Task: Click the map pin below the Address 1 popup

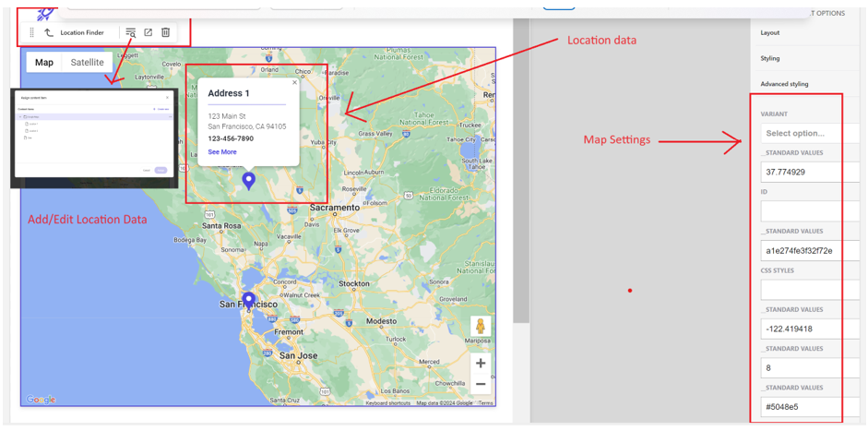Action: (x=249, y=181)
